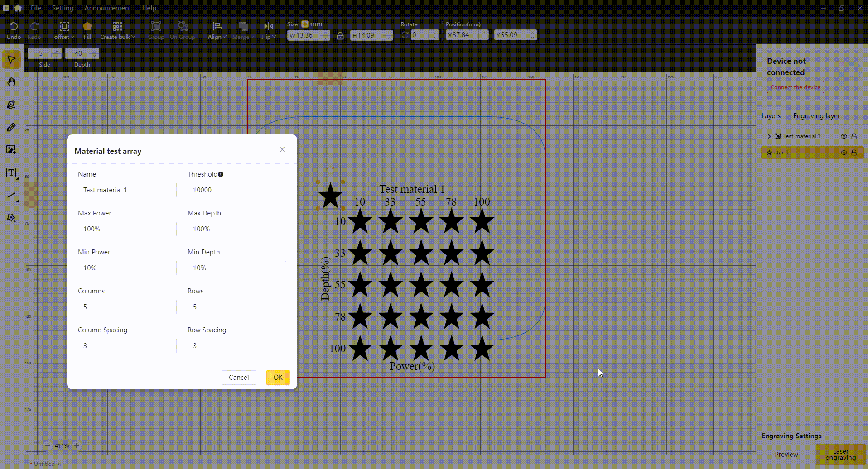868x469 pixels.
Task: Toggle visibility of Test material 1 layer
Action: (844, 136)
